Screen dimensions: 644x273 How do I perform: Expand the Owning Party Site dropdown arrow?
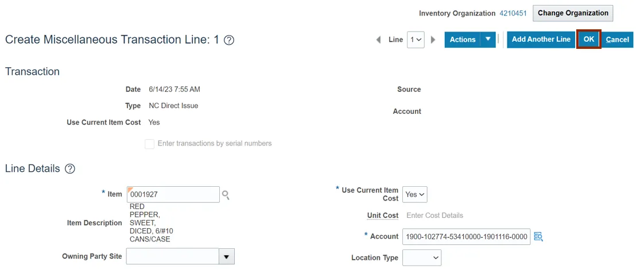(227, 256)
